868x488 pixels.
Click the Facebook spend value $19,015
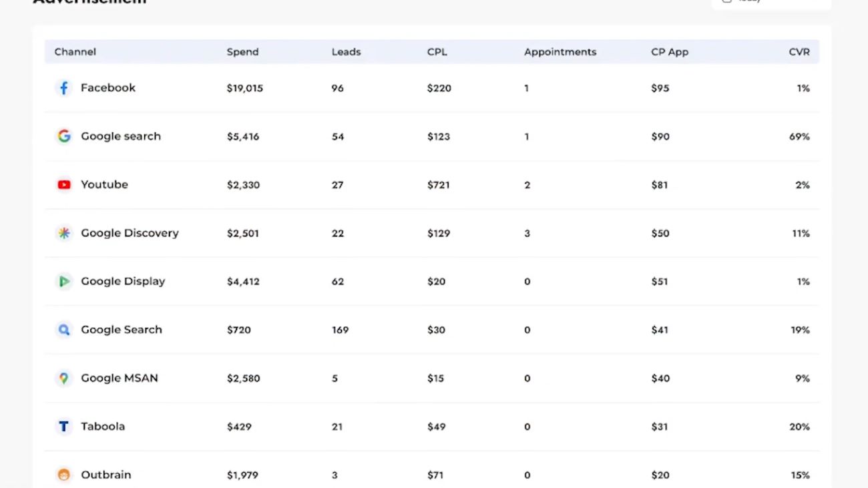244,88
